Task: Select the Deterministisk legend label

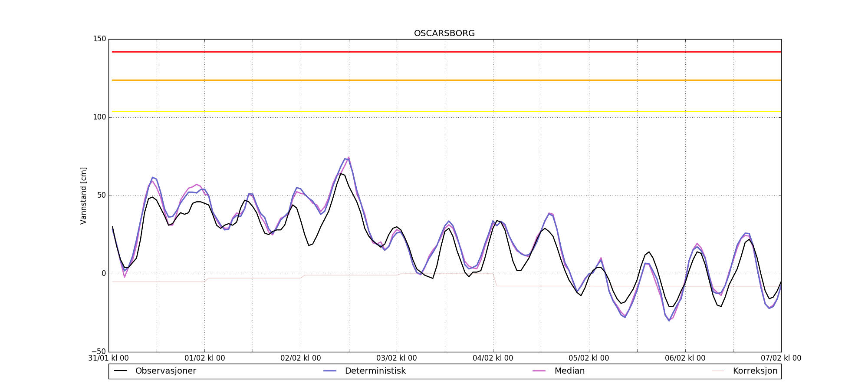Action: pyautogui.click(x=375, y=371)
